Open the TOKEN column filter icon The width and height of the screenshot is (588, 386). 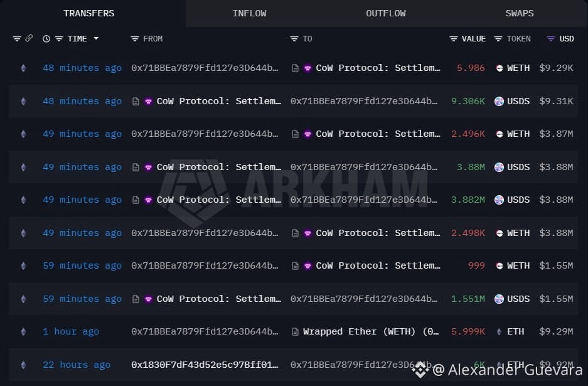[x=498, y=39]
